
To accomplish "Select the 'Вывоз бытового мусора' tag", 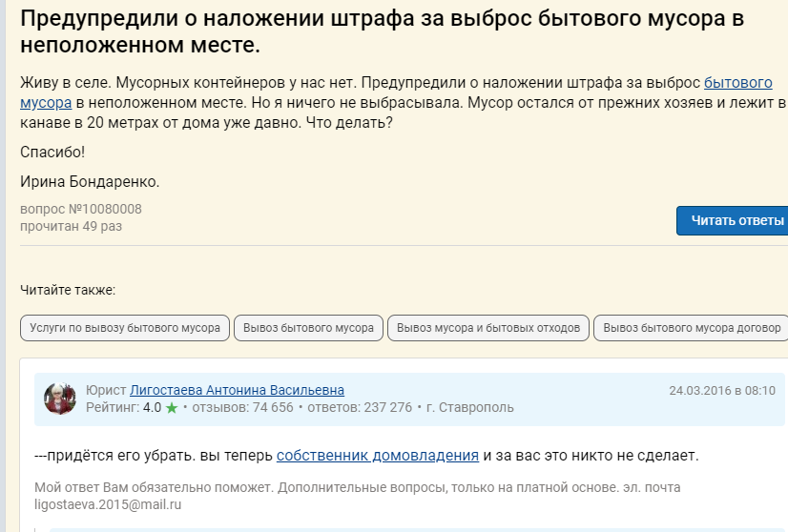I will pyautogui.click(x=308, y=328).
